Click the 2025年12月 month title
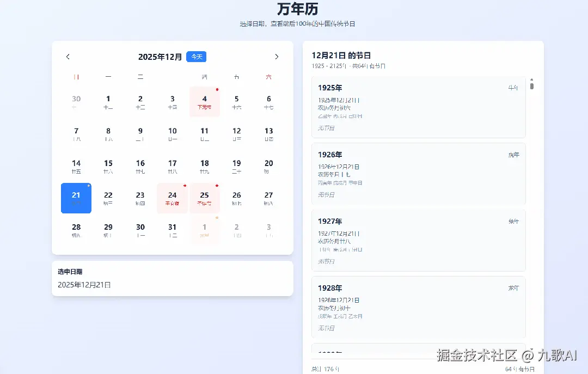588x374 pixels. 158,57
